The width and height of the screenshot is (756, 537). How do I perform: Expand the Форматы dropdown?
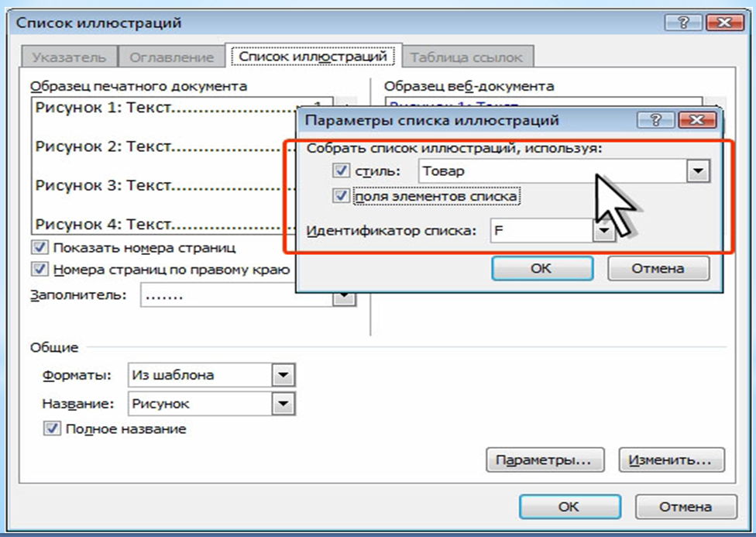283,375
